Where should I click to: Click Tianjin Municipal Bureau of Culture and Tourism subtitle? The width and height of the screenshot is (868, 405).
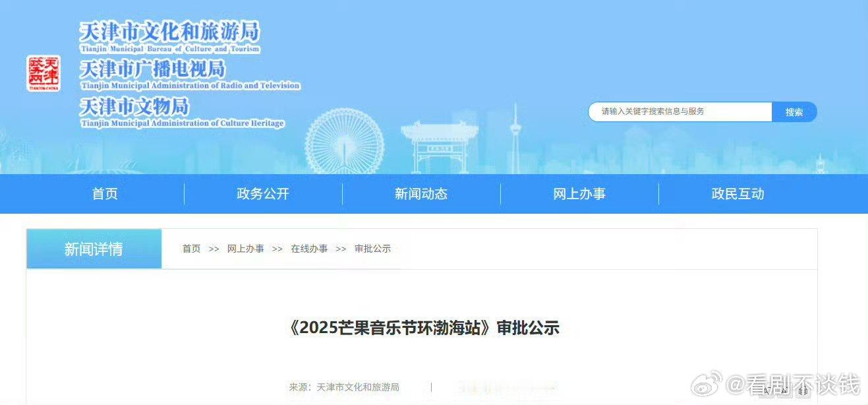point(170,49)
